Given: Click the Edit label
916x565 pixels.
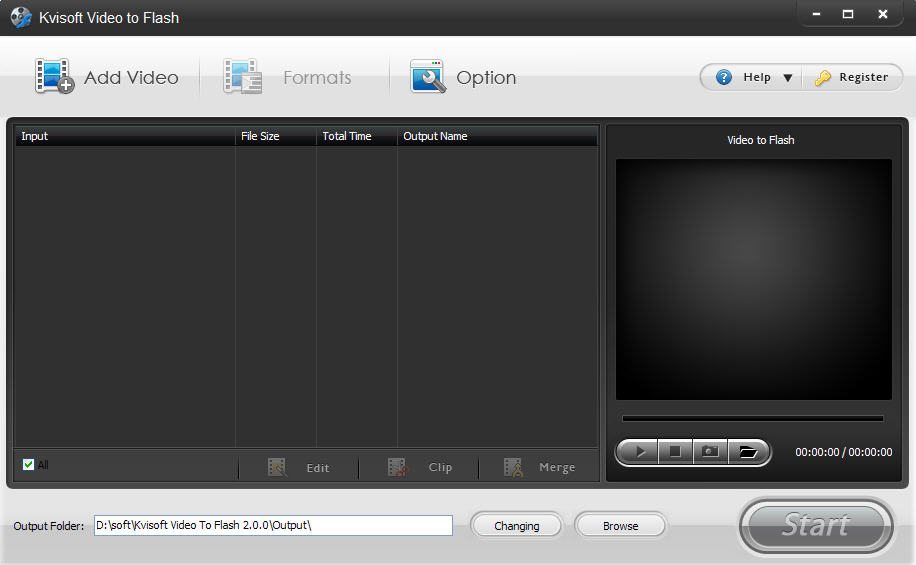Looking at the screenshot, I should pos(318,468).
